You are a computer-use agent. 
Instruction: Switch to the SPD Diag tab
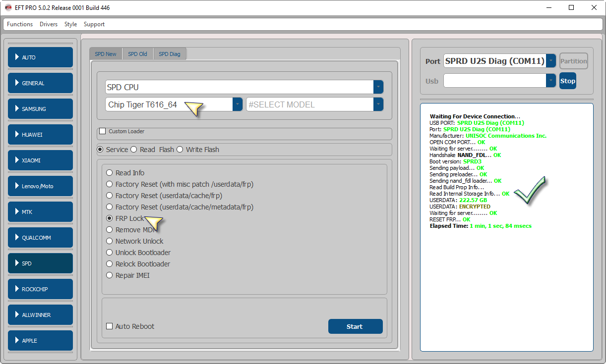170,54
